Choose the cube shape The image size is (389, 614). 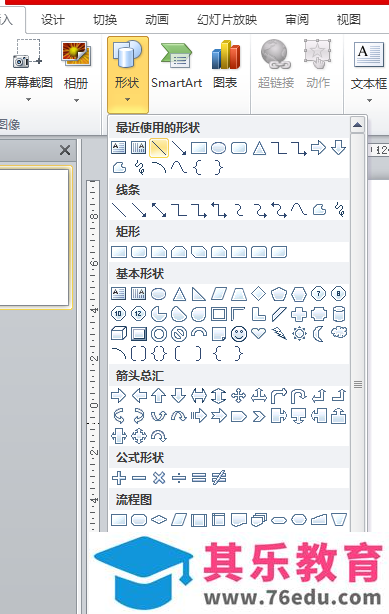119,334
